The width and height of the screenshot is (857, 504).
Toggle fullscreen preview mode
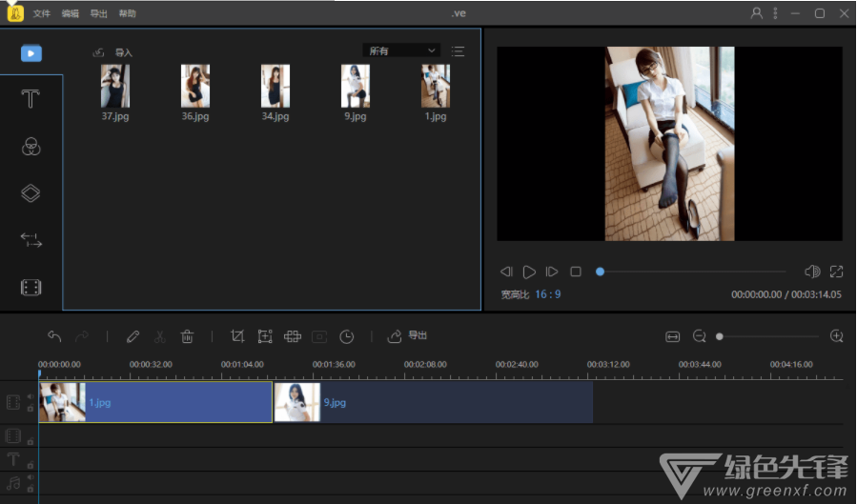point(836,272)
